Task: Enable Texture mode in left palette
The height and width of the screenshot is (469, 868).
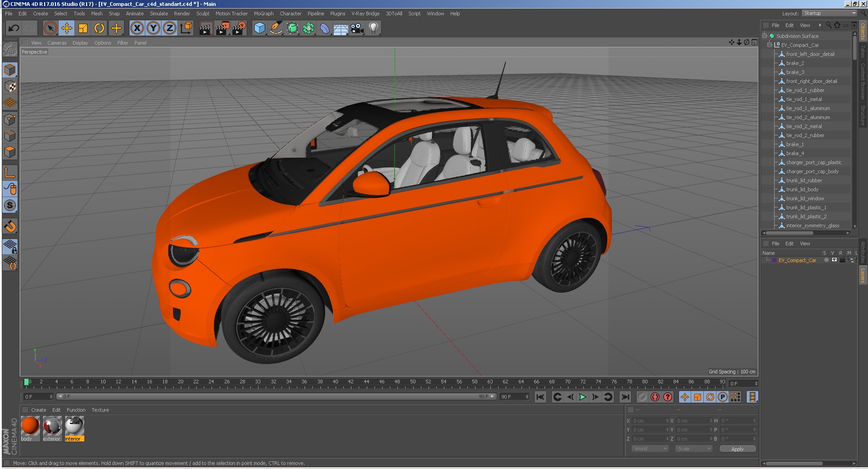Action: point(10,86)
